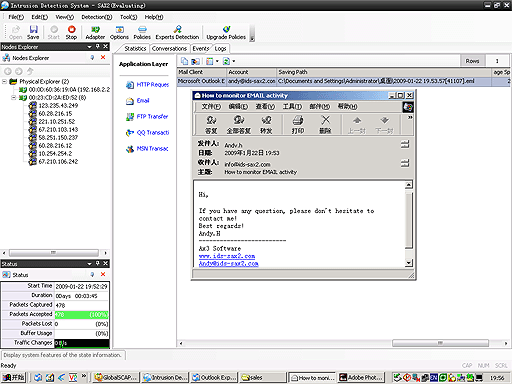Click the Rows count field showing 1
Screen dimensions: 512x384
pyautogui.click(x=497, y=61)
